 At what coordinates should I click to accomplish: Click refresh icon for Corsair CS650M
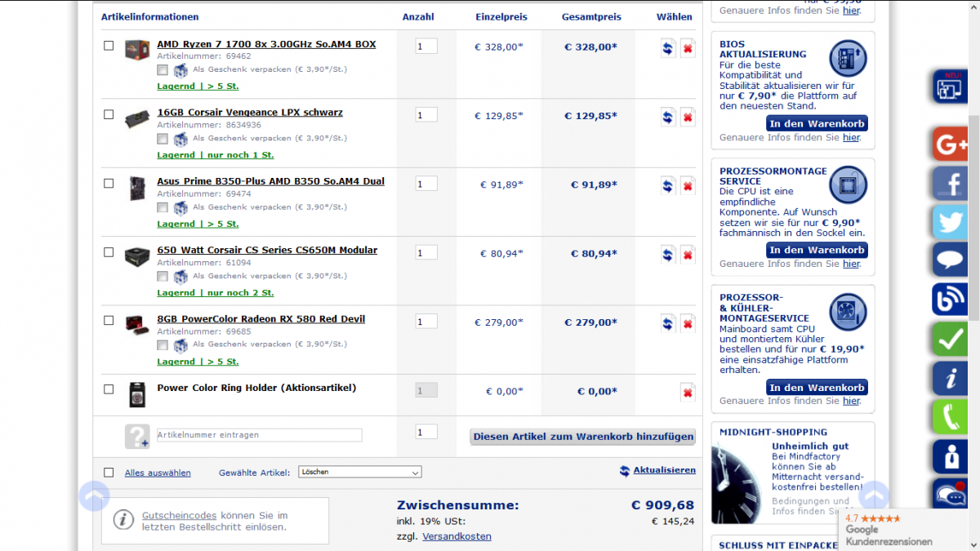click(x=668, y=255)
